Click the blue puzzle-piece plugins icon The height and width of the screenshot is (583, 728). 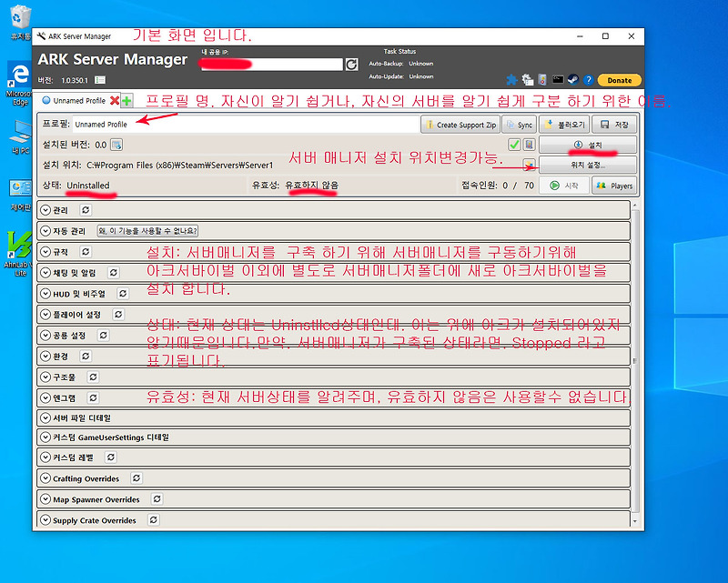[511, 80]
